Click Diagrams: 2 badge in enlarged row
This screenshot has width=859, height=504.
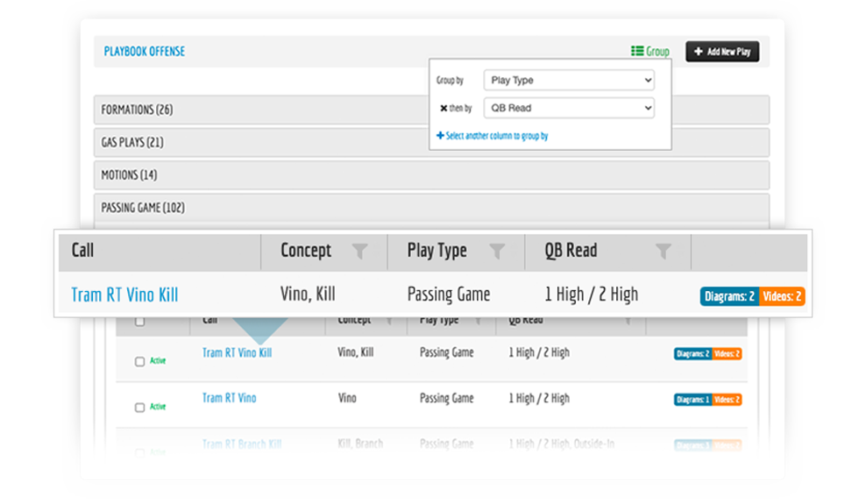[729, 296]
